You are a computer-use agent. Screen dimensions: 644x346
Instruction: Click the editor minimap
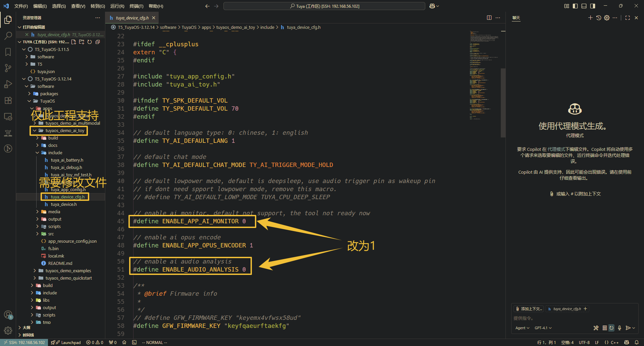pos(484,75)
